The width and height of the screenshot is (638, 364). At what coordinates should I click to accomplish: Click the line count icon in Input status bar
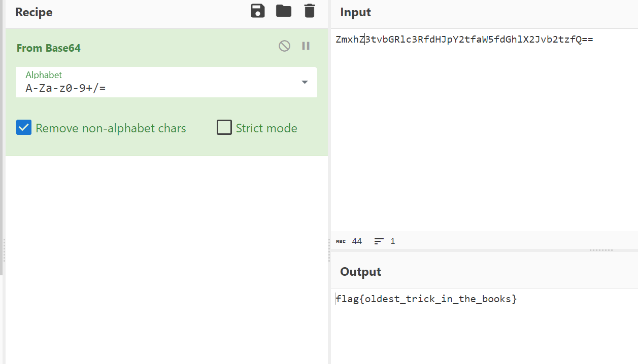(x=379, y=241)
